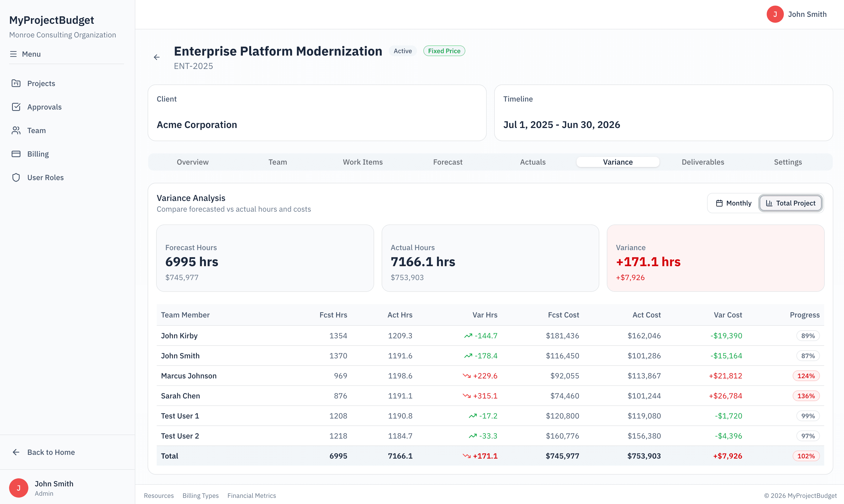This screenshot has width=844, height=504.
Task: Open the Billing Types footer link
Action: [x=201, y=495]
